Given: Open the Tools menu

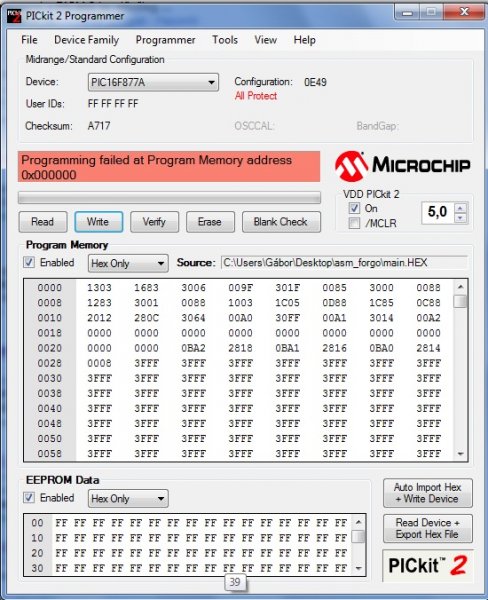Looking at the screenshot, I should 225,40.
